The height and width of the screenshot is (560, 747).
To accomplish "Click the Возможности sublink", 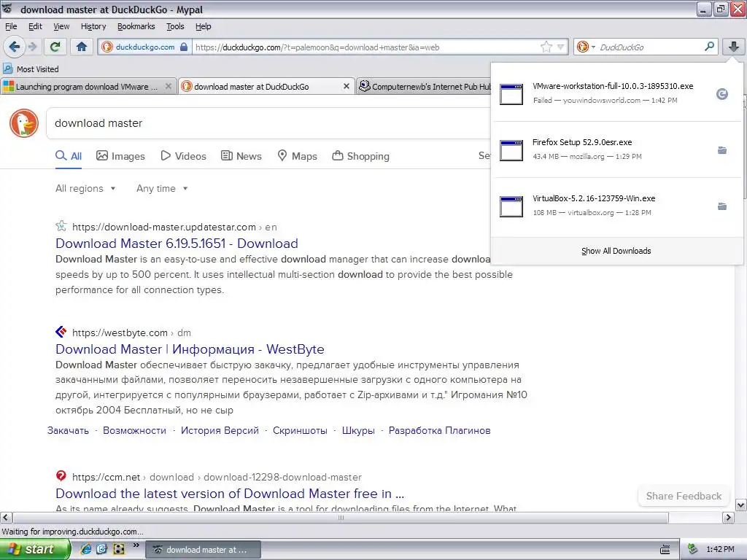I will point(134,430).
